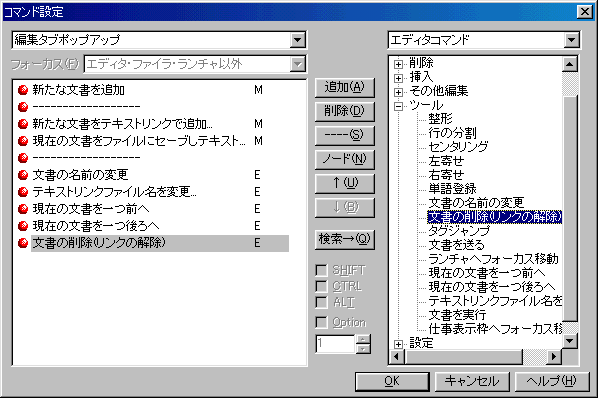The height and width of the screenshot is (398, 598).
Task: Select 現在の文書を一つ後ろへ in the tree
Action: coord(492,287)
